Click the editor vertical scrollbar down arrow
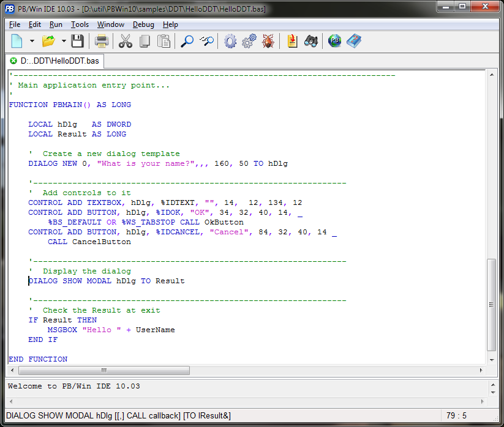504x427 pixels. pyautogui.click(x=492, y=360)
